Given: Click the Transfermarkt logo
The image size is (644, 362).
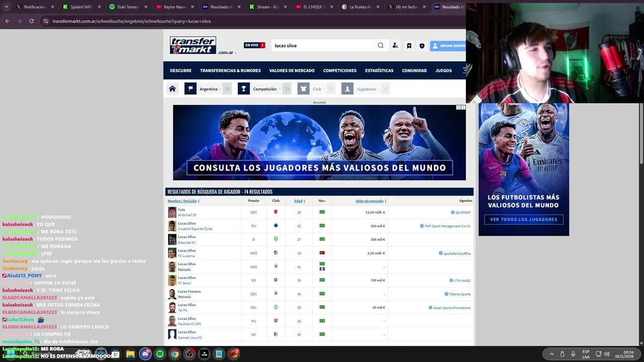Looking at the screenshot, I should [x=193, y=45].
